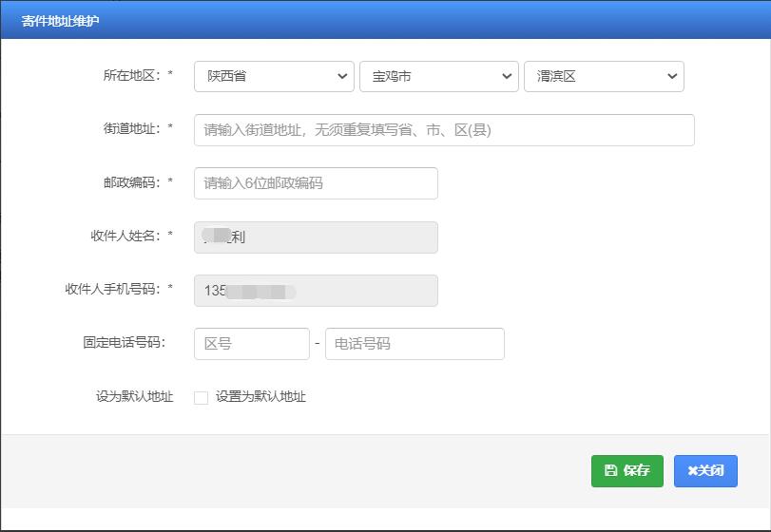Check the 设置为默认地址 checkbox
This screenshot has height=532, width=771.
[x=201, y=398]
